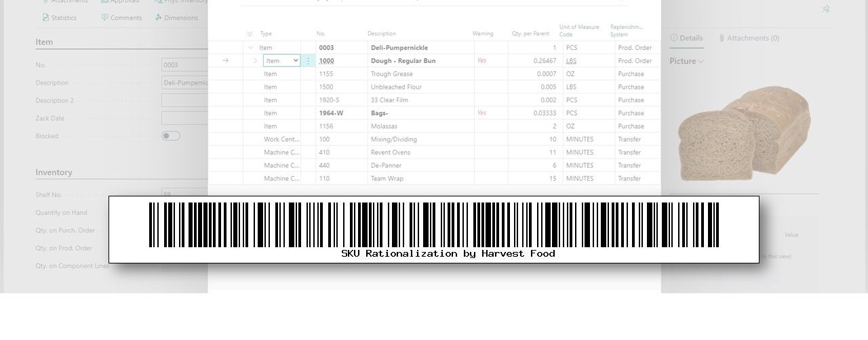Screen dimensions: 868x340
Task: Open Comments action in item card
Action: tap(121, 18)
